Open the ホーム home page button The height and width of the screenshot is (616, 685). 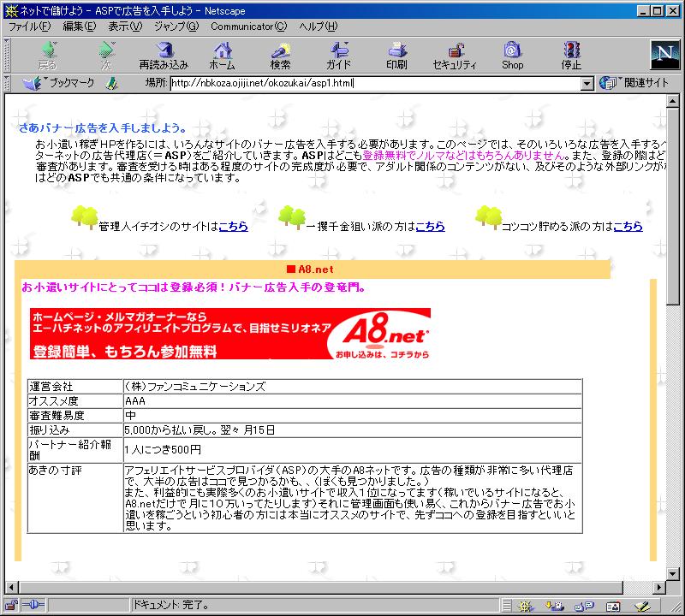[222, 56]
